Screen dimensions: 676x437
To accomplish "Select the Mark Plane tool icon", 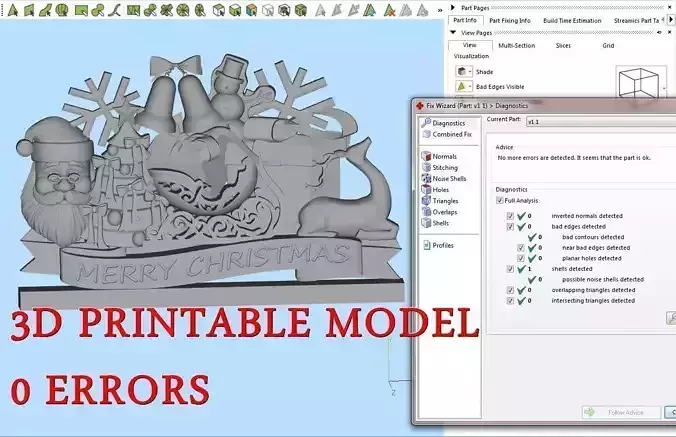I will click(x=28, y=10).
